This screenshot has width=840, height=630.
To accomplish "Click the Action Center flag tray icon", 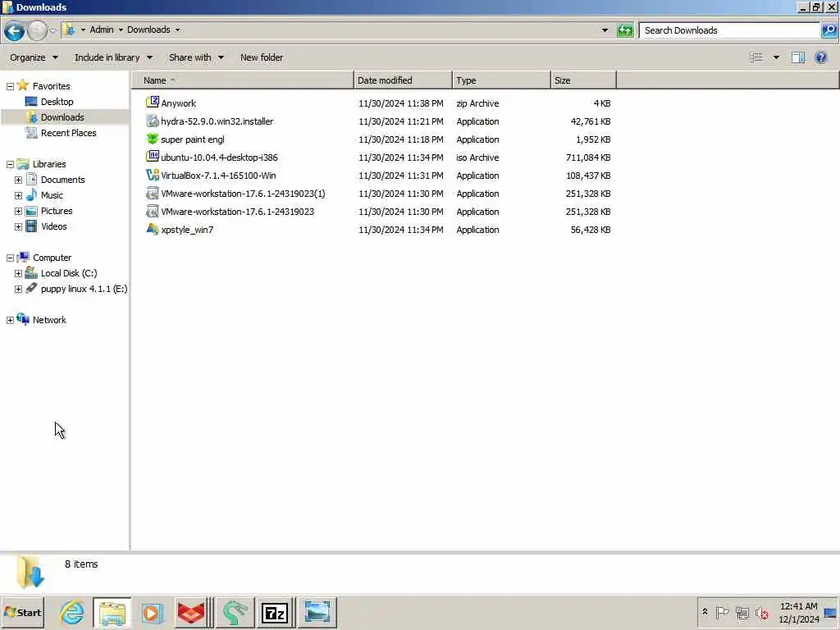I will coord(722,612).
